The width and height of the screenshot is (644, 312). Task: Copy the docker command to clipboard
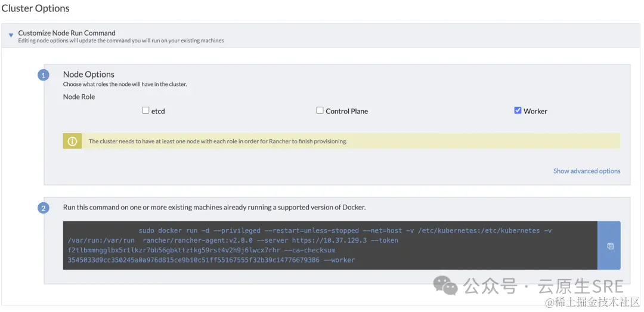point(610,246)
